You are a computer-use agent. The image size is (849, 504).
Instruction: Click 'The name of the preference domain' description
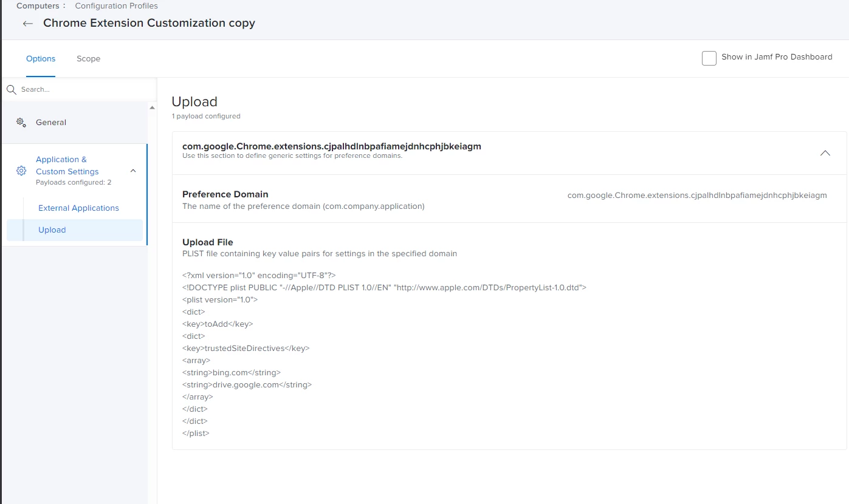click(x=303, y=206)
